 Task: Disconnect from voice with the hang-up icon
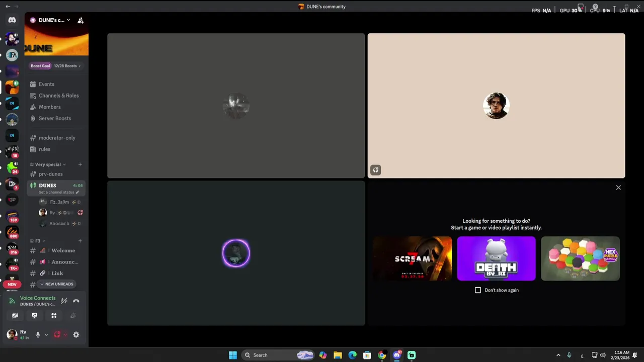coord(76,301)
